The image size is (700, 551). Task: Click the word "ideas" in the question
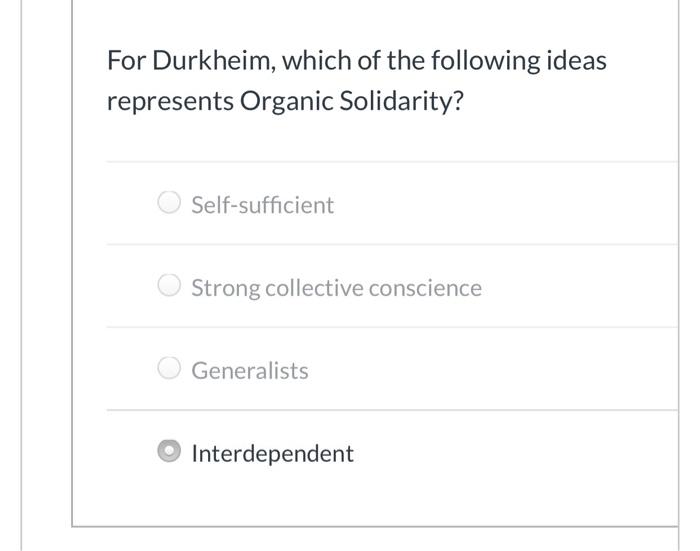tap(577, 61)
